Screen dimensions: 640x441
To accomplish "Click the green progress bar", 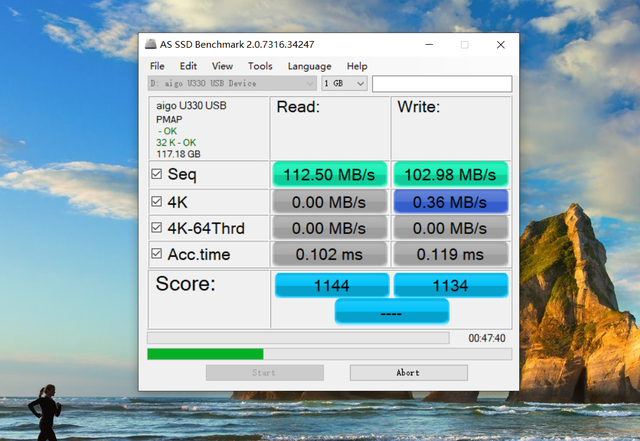I will tap(205, 354).
